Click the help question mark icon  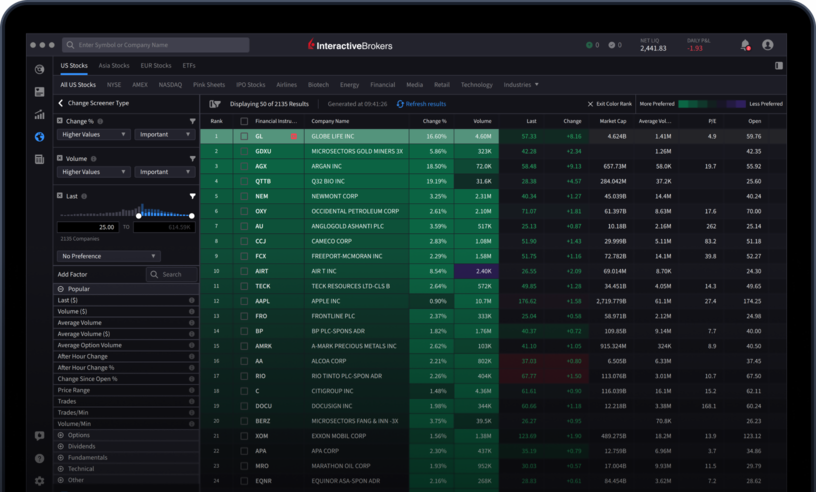click(39, 459)
